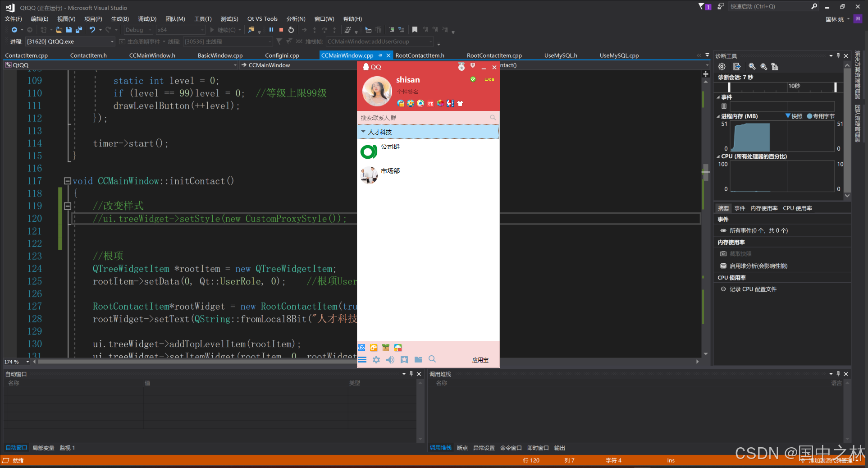The width and height of the screenshot is (868, 468).
Task: Open the file folder icon in QQ bottom bar
Action: (x=418, y=360)
